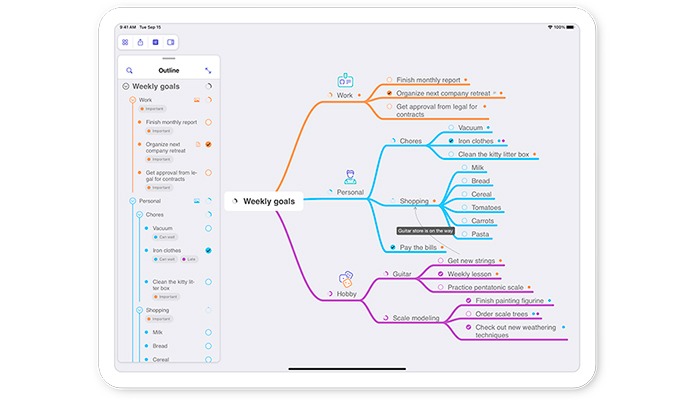The image size is (700, 400).
Task: Collapse Weekly goals root in outline
Action: 126,87
